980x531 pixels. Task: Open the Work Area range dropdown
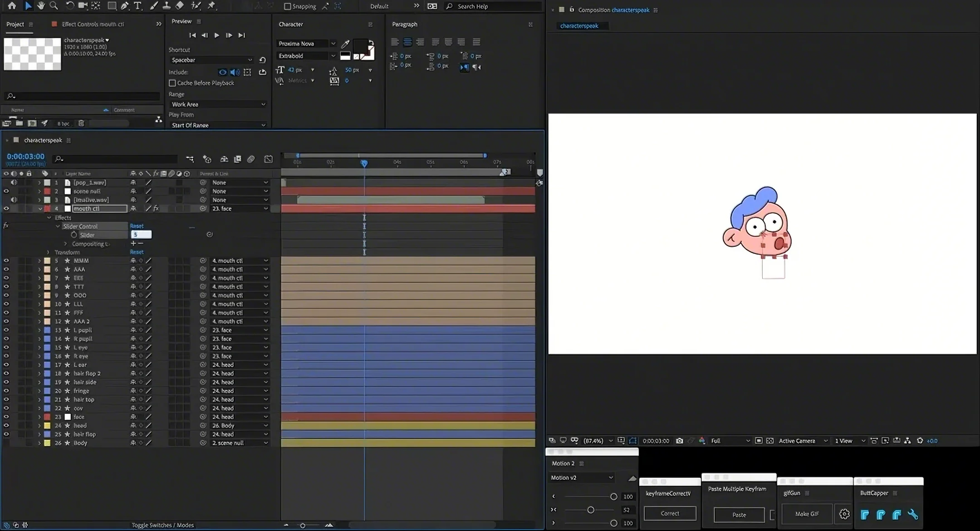click(x=218, y=104)
